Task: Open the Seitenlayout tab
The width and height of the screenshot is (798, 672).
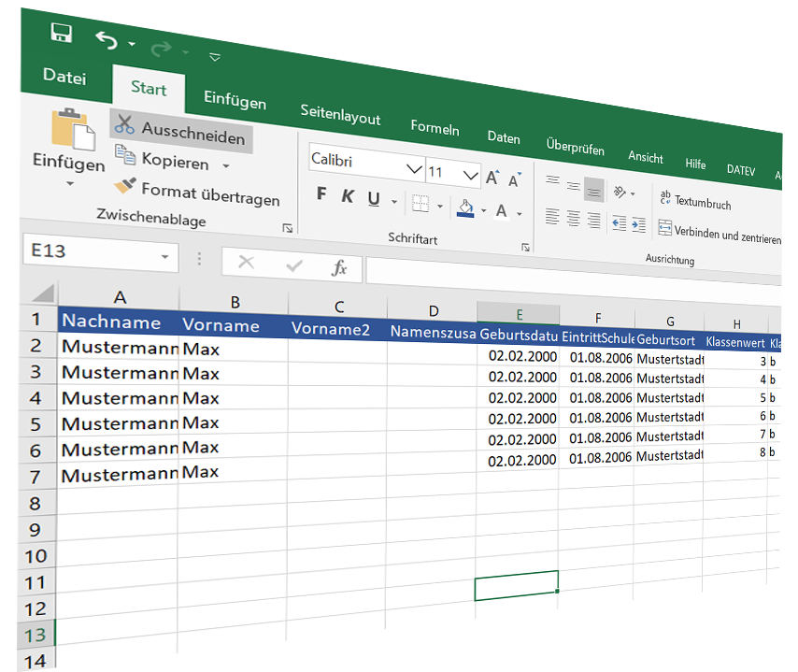Action: pyautogui.click(x=340, y=114)
